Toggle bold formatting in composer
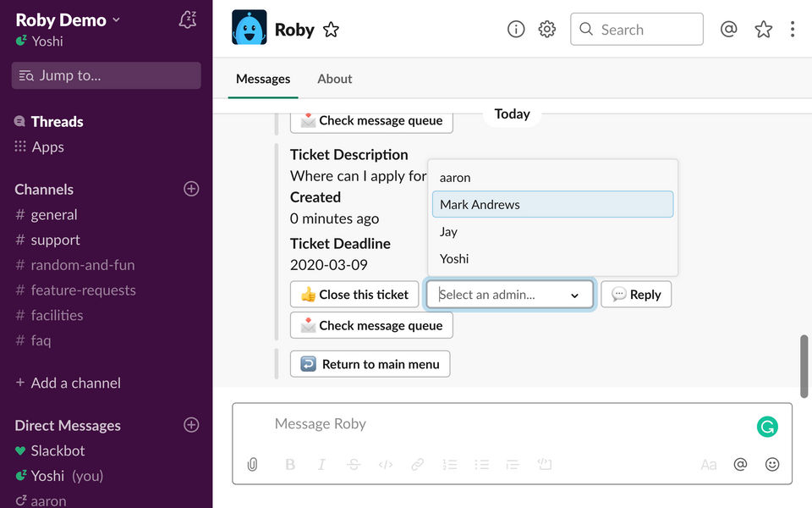This screenshot has width=812, height=508. click(290, 464)
